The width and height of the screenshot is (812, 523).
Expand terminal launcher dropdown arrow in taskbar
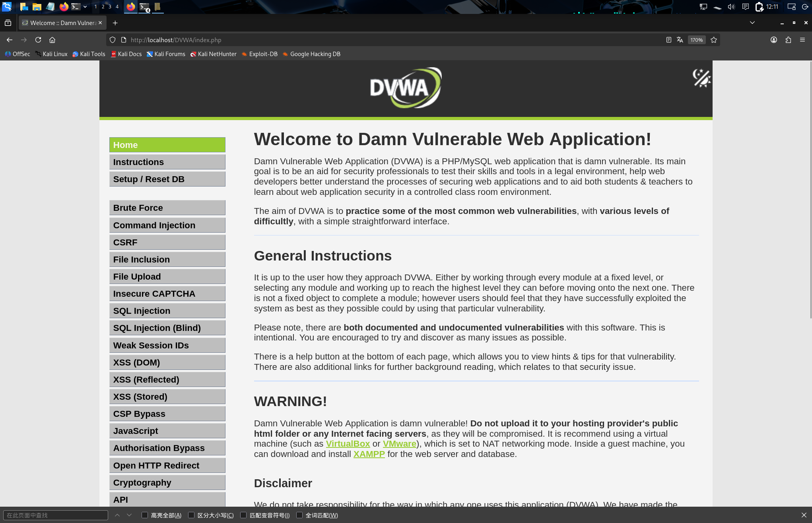click(x=85, y=7)
